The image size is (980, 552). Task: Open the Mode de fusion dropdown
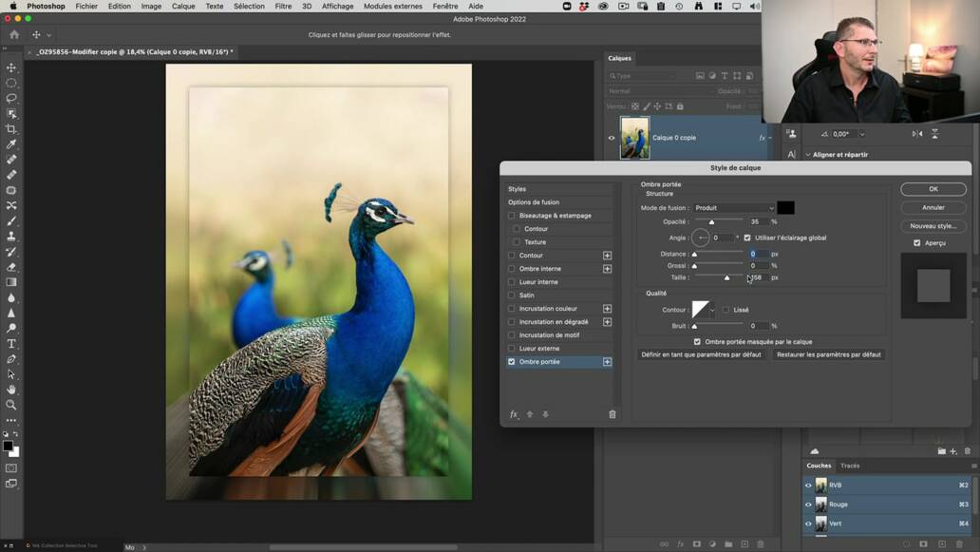(733, 207)
